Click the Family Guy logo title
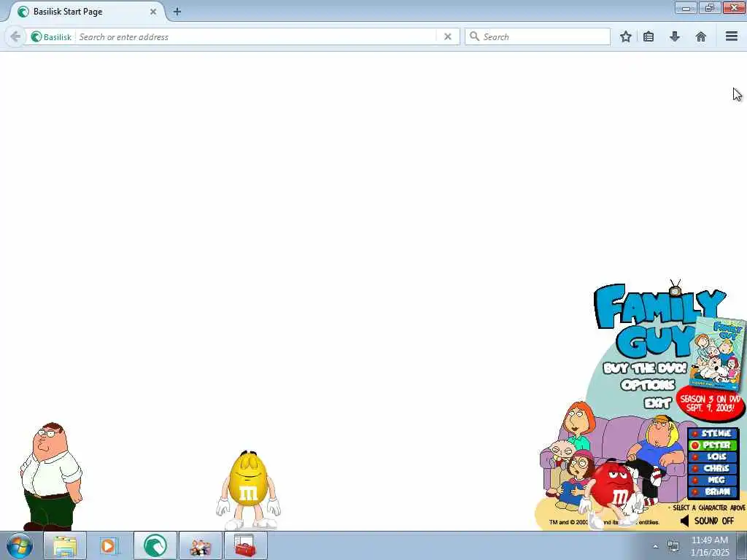The image size is (747, 560). pyautogui.click(x=659, y=320)
